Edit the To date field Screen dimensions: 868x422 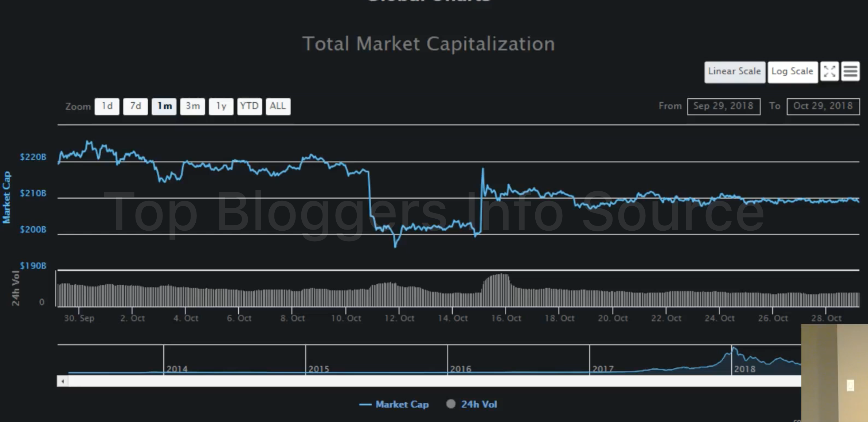(x=823, y=106)
